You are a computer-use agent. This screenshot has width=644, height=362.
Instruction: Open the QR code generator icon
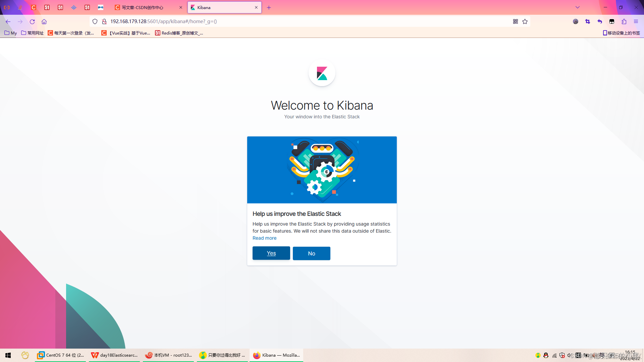coord(516,21)
